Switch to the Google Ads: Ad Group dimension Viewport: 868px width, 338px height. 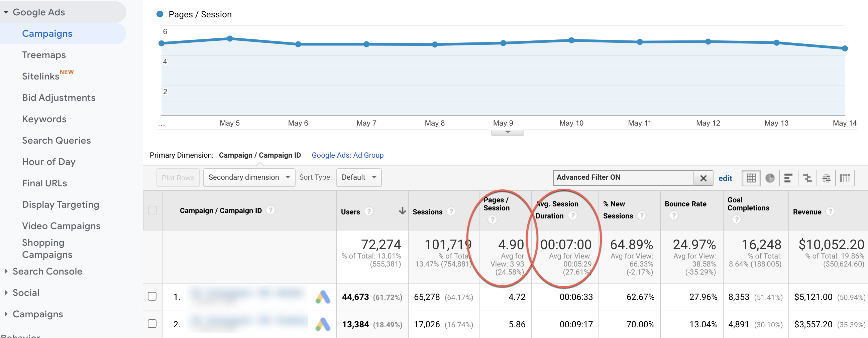(347, 155)
